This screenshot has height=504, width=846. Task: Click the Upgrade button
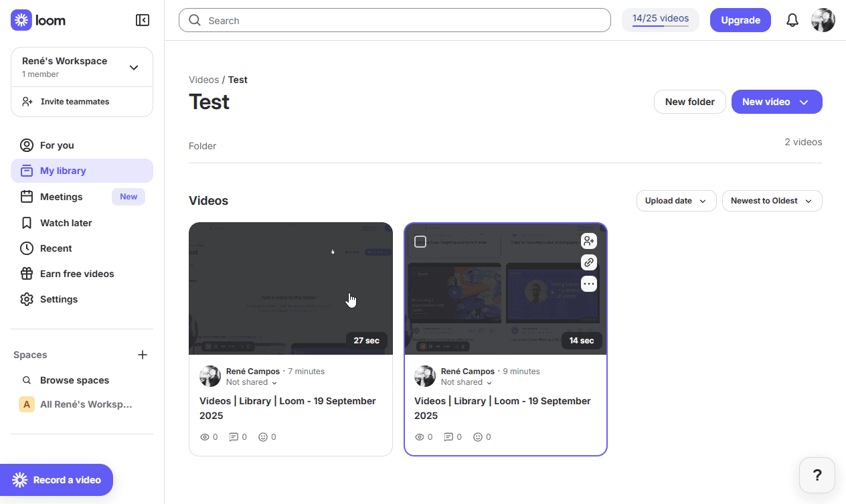740,20
